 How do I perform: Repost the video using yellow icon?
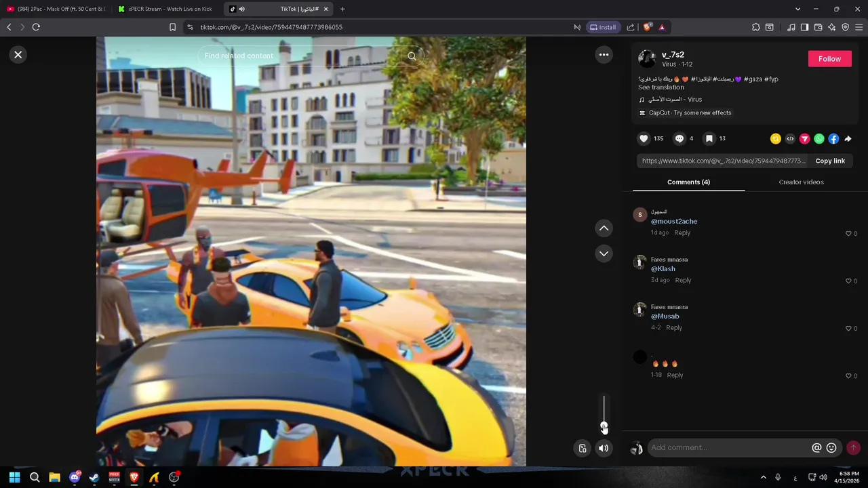776,139
